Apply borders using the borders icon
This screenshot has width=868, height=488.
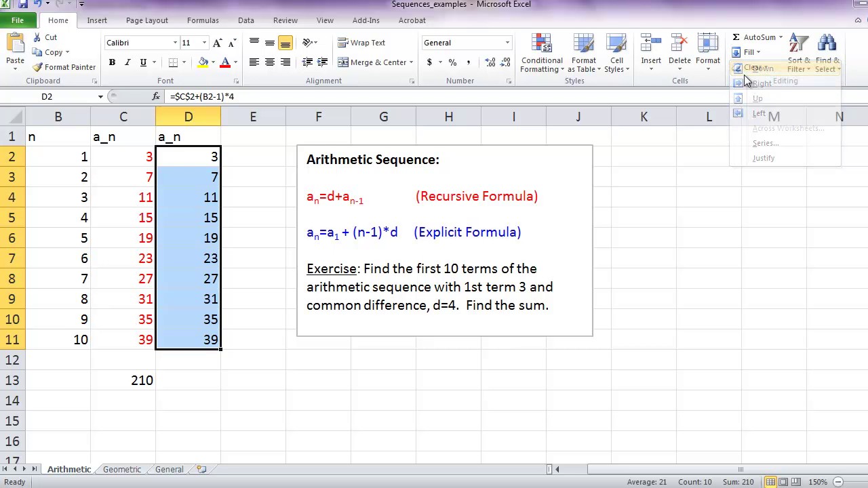(x=173, y=62)
